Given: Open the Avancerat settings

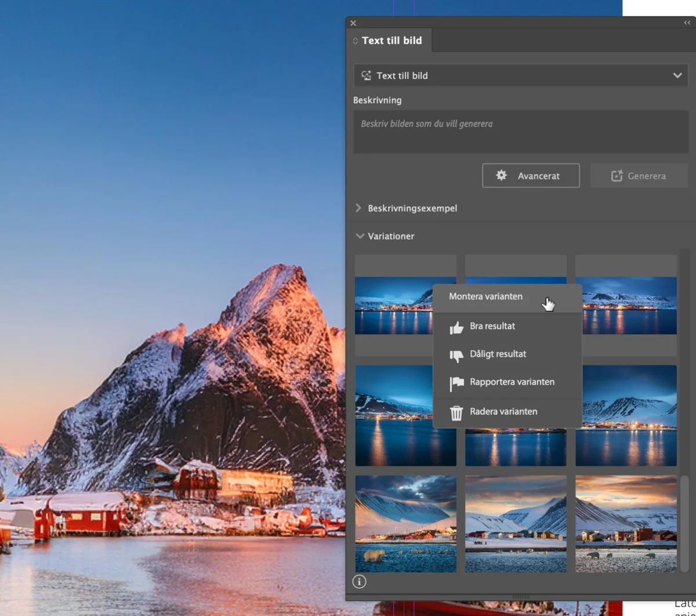Looking at the screenshot, I should point(531,176).
